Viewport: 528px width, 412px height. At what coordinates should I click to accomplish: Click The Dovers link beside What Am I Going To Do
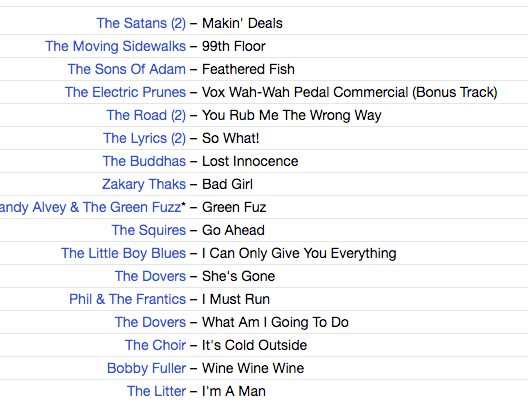[x=150, y=322]
